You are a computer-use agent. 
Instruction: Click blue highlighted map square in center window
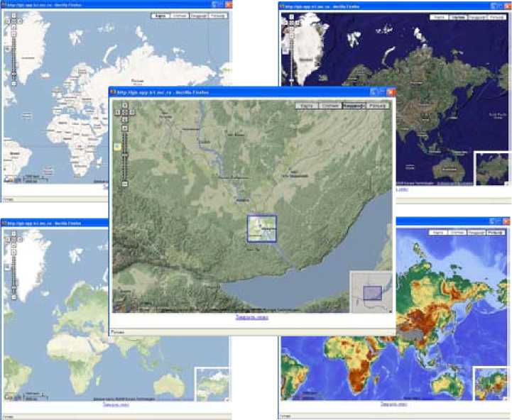(x=262, y=228)
